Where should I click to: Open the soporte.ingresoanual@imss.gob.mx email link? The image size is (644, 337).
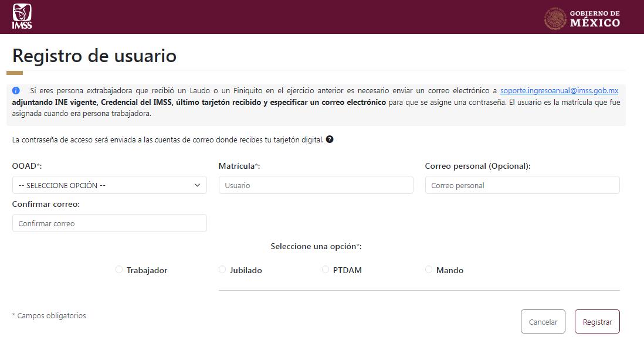[559, 91]
